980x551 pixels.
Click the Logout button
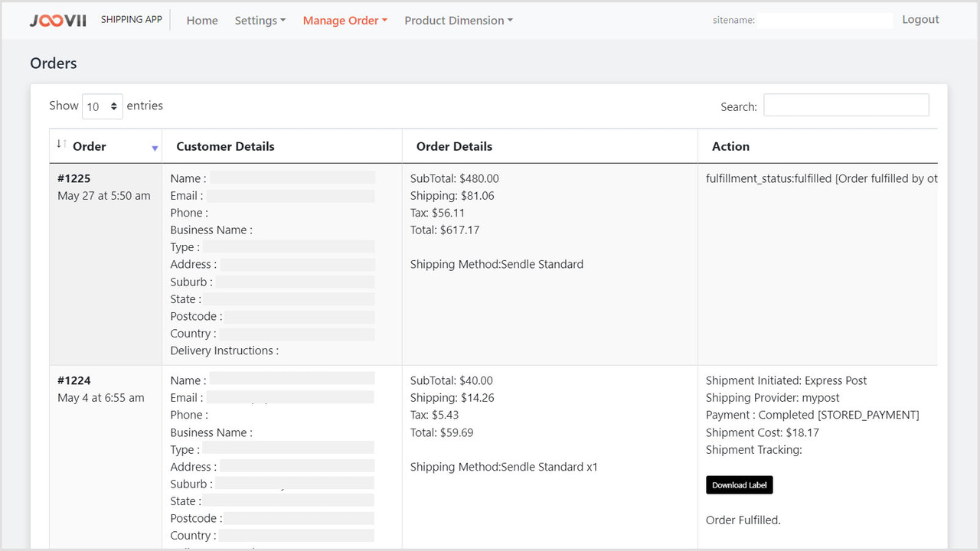(920, 19)
